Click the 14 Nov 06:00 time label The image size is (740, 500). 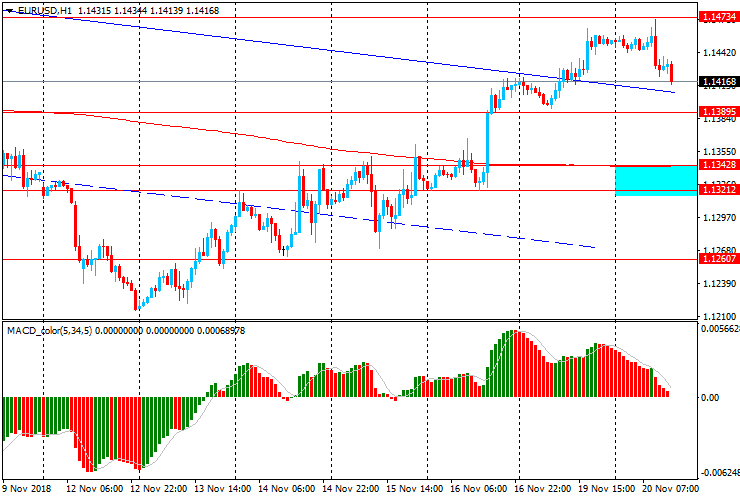(286, 489)
